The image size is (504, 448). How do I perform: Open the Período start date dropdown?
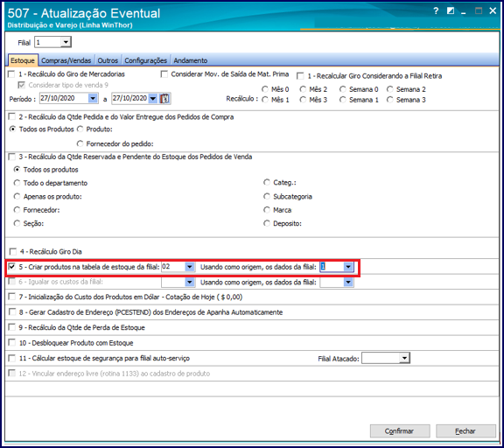tap(93, 98)
